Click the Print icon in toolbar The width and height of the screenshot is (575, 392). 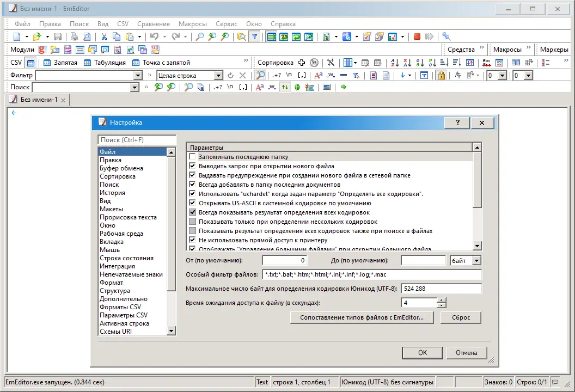(x=75, y=36)
